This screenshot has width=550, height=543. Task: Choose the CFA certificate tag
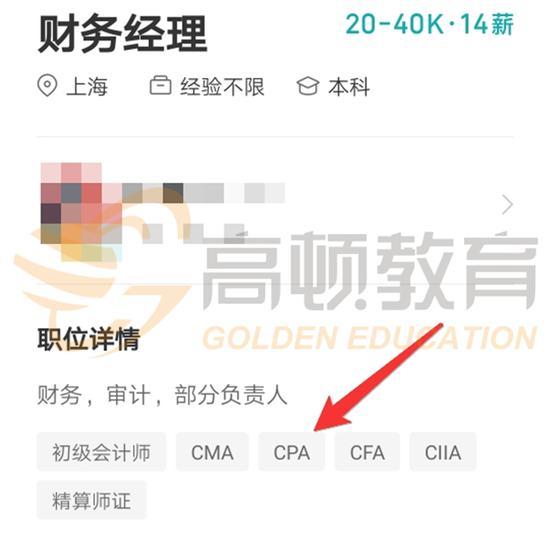pos(367,452)
